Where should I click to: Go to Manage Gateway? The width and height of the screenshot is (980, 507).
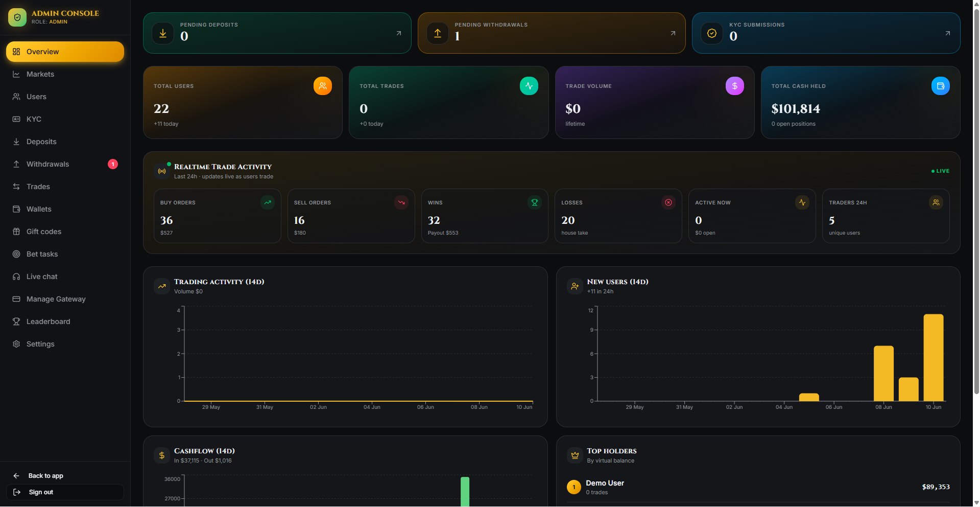[65, 299]
